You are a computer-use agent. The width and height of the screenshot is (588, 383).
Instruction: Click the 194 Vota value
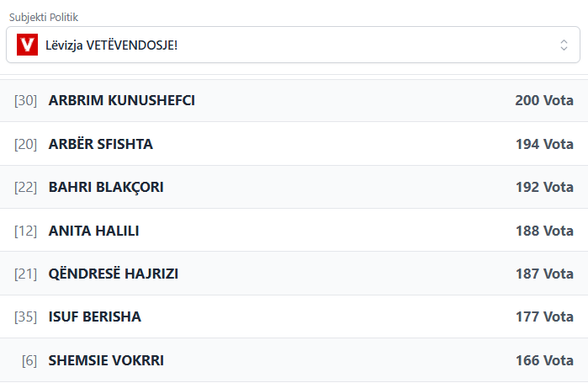543,144
